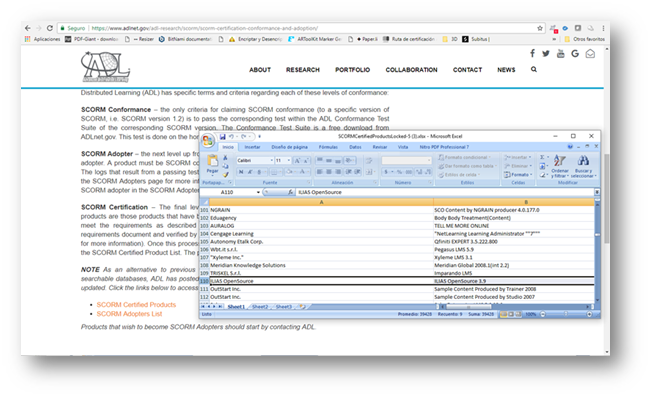Image resolution: width=652 pixels, height=398 pixels.
Task: Click the insert function fx icon
Action: pyautogui.click(x=290, y=192)
